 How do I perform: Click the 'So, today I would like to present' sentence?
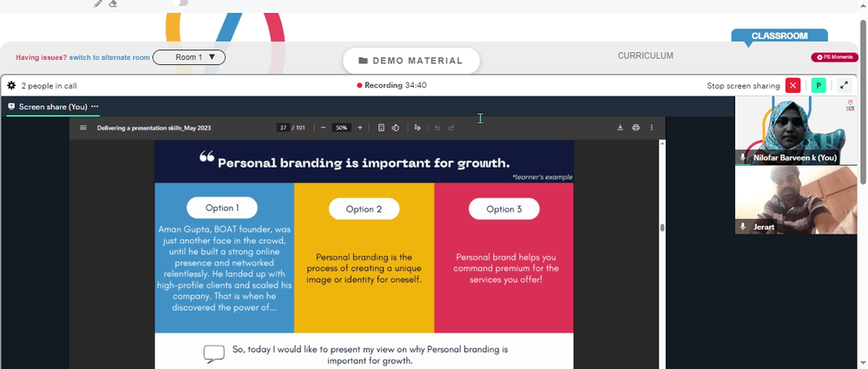(370, 355)
